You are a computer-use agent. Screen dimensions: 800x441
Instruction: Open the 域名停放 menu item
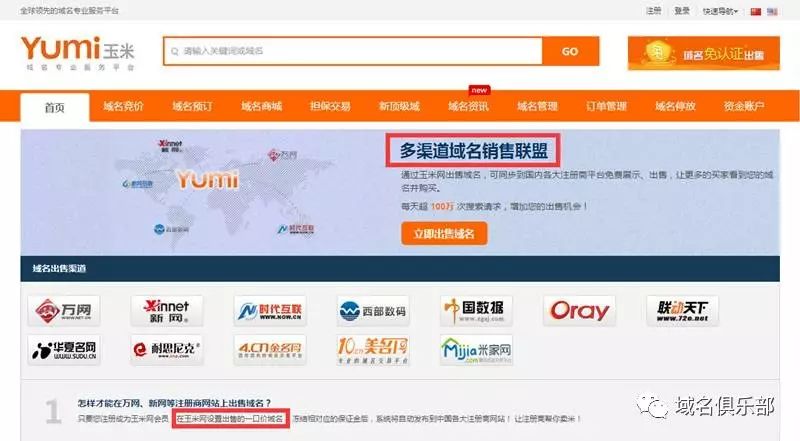pyautogui.click(x=676, y=106)
